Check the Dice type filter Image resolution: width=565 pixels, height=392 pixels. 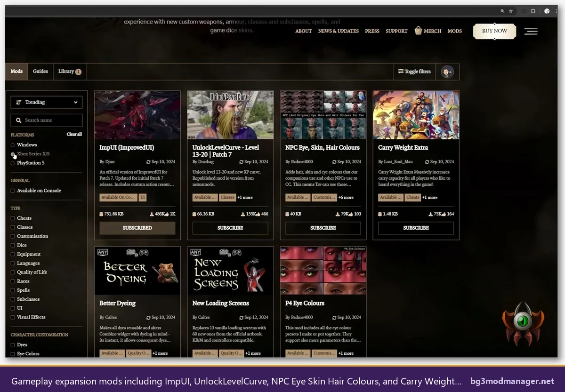[13, 245]
